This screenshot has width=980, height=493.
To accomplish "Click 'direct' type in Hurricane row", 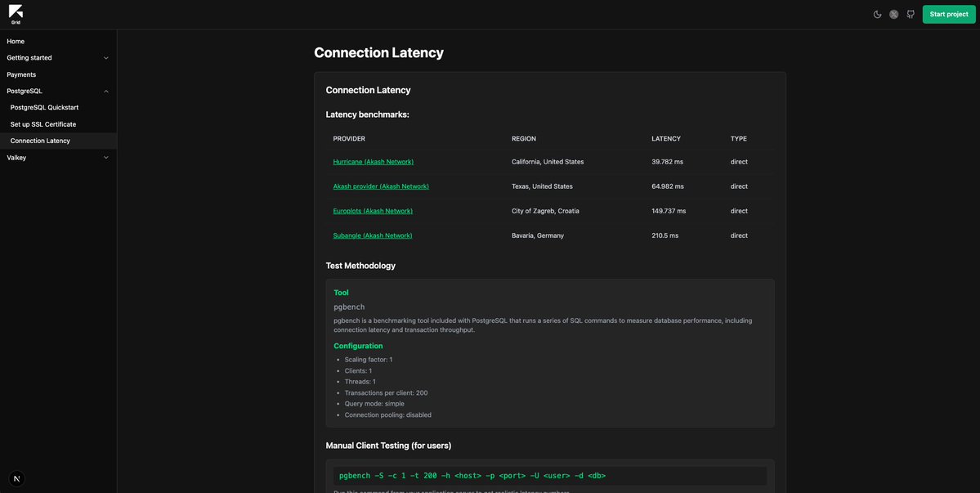I will pos(739,162).
